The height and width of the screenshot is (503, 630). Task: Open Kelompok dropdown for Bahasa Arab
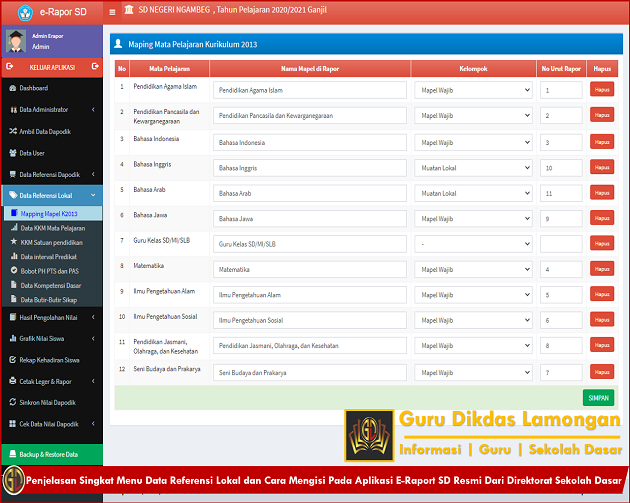pos(473,193)
